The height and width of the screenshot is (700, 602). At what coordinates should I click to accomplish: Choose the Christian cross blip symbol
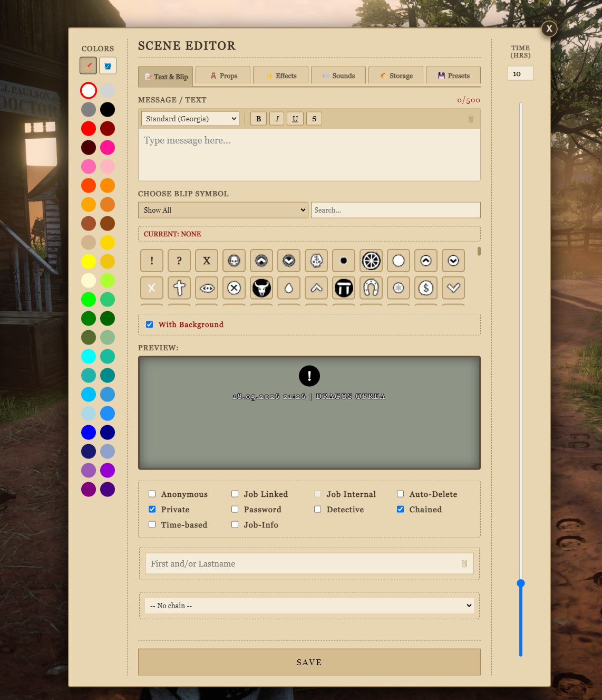[179, 288]
